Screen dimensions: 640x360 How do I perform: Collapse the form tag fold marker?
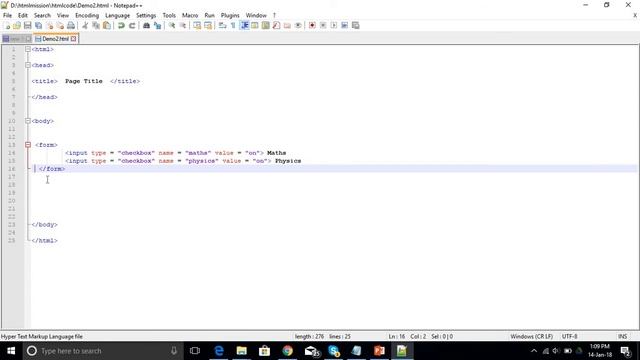coord(28,145)
